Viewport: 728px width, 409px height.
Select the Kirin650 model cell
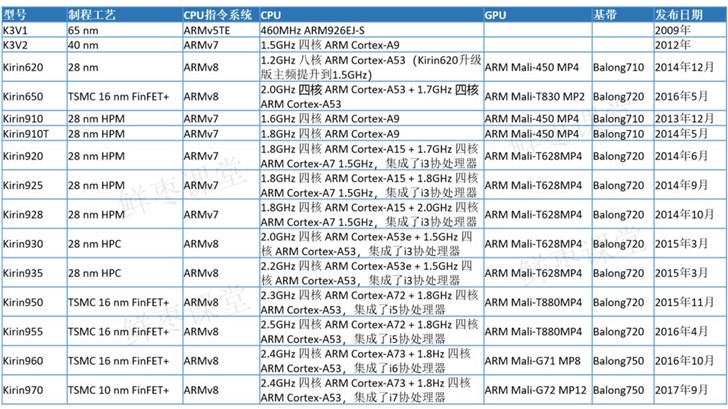[24, 97]
